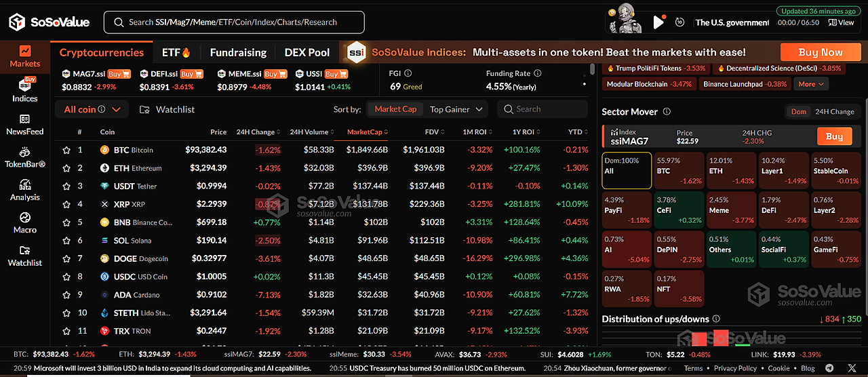The height and width of the screenshot is (377, 868).
Task: Switch to the ETF tab
Action: tap(176, 52)
